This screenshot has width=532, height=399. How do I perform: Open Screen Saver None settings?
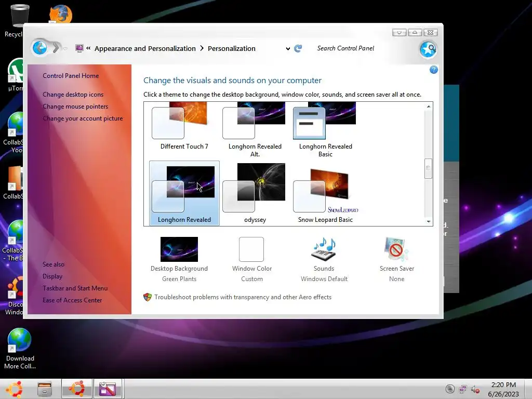point(396,260)
